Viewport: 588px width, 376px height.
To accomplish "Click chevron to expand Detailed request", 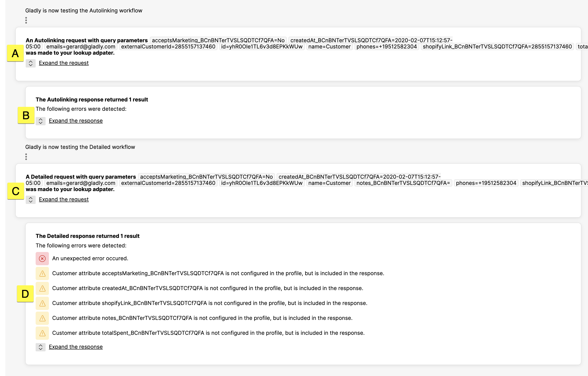I will (30, 200).
